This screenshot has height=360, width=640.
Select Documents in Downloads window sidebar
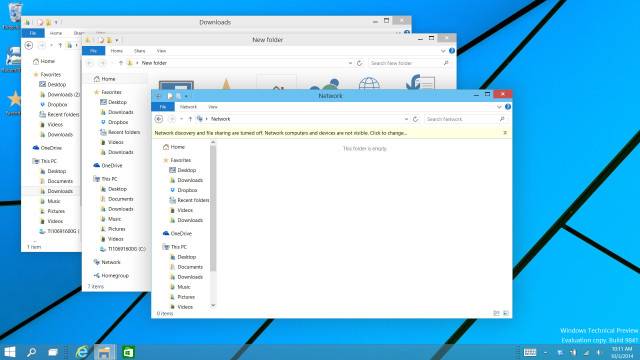[56, 181]
